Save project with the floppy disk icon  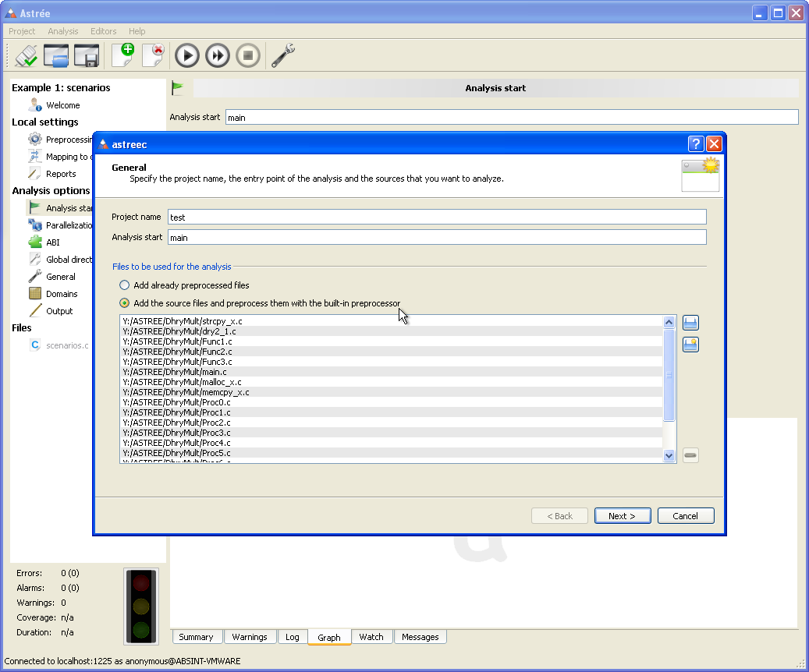pos(87,55)
